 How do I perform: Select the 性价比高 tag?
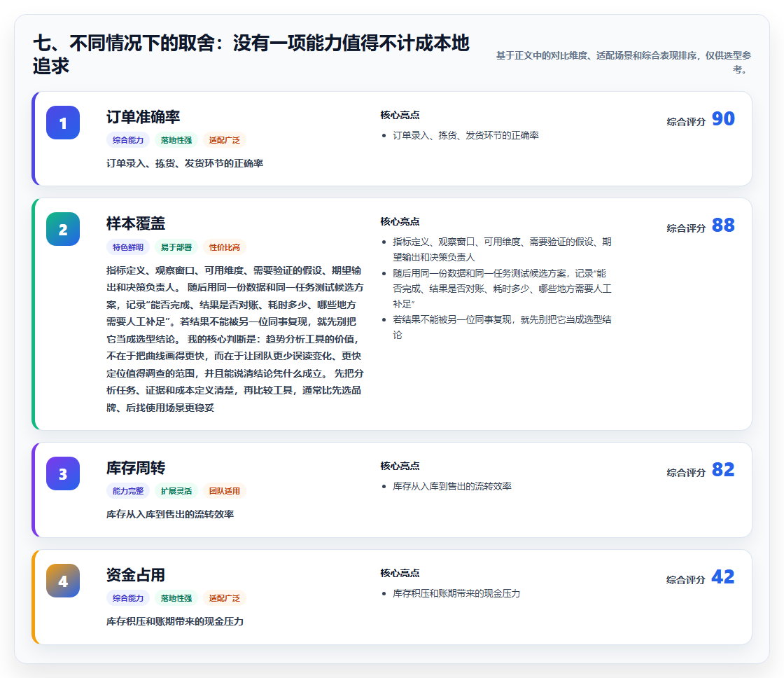(225, 247)
